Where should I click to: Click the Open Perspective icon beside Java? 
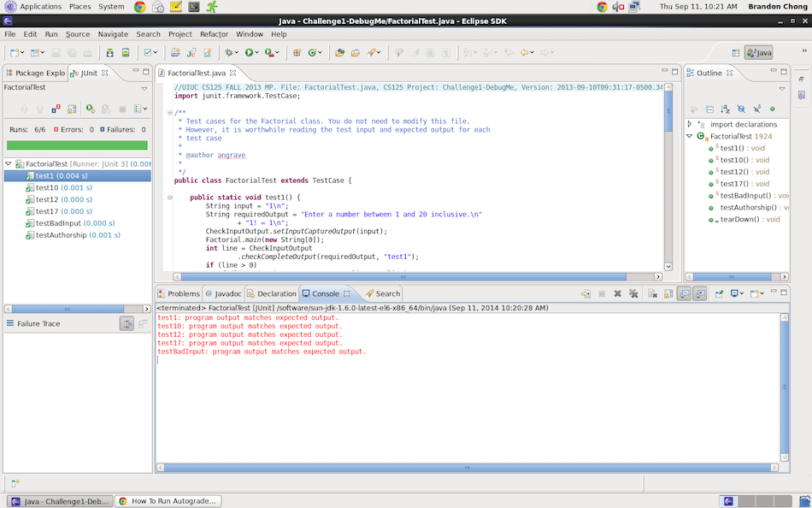tap(734, 53)
